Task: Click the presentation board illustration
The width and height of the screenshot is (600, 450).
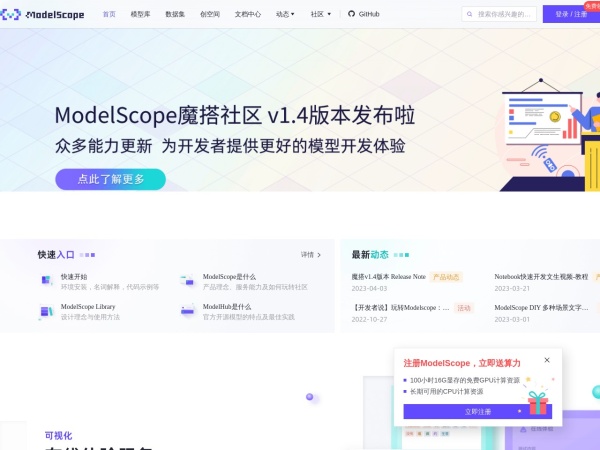Action: pos(542,113)
